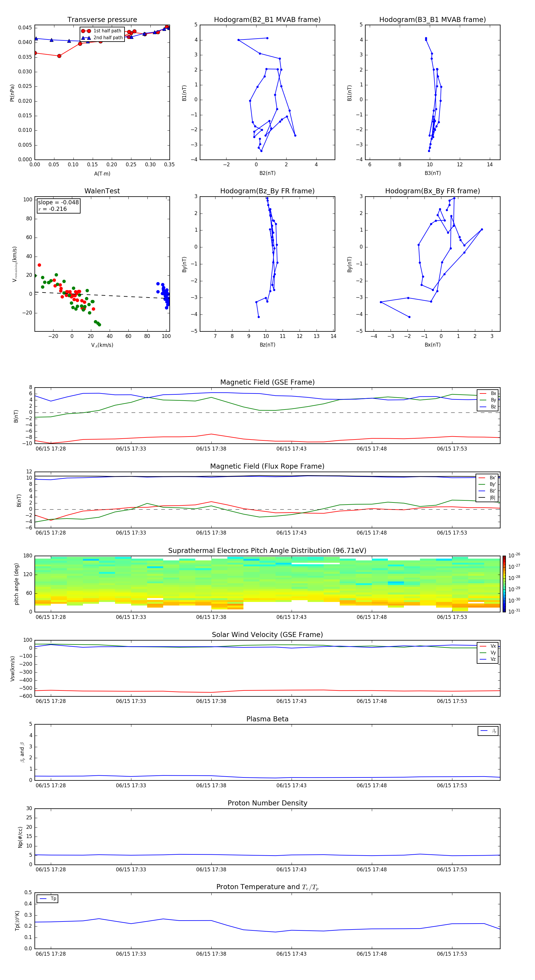The image size is (535, 980).
Task: Click the 'Proton Number Density' title
Action: [267, 803]
